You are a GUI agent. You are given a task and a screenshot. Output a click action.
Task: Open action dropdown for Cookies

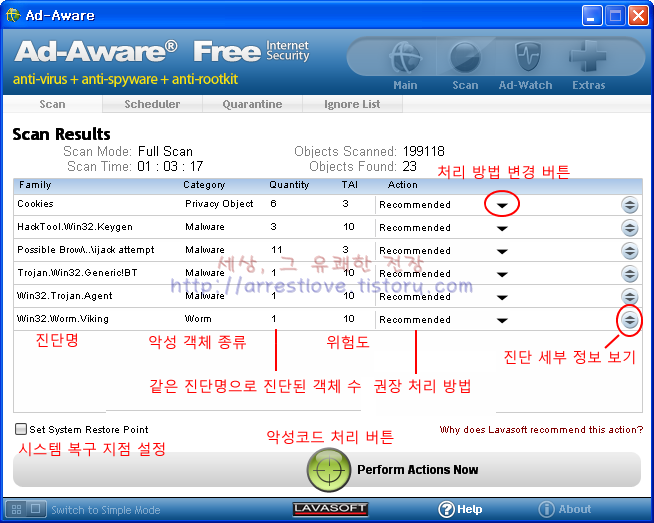point(502,205)
